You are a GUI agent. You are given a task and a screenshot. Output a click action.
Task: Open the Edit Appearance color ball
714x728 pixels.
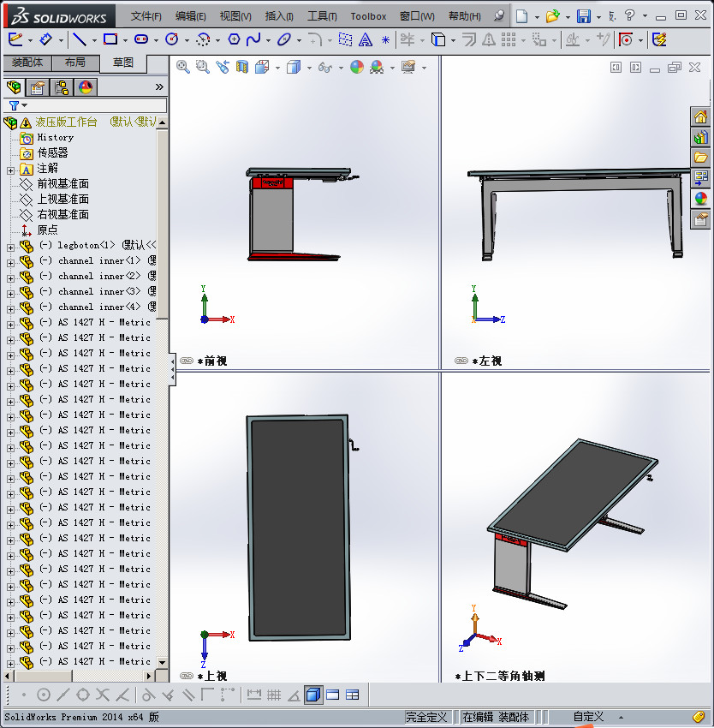pyautogui.click(x=356, y=68)
